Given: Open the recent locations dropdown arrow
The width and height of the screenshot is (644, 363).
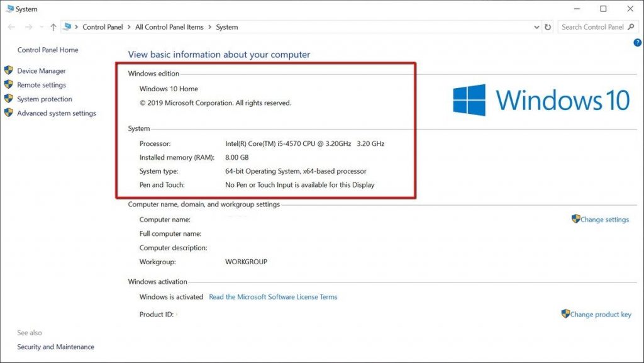Looking at the screenshot, I should [x=42, y=27].
